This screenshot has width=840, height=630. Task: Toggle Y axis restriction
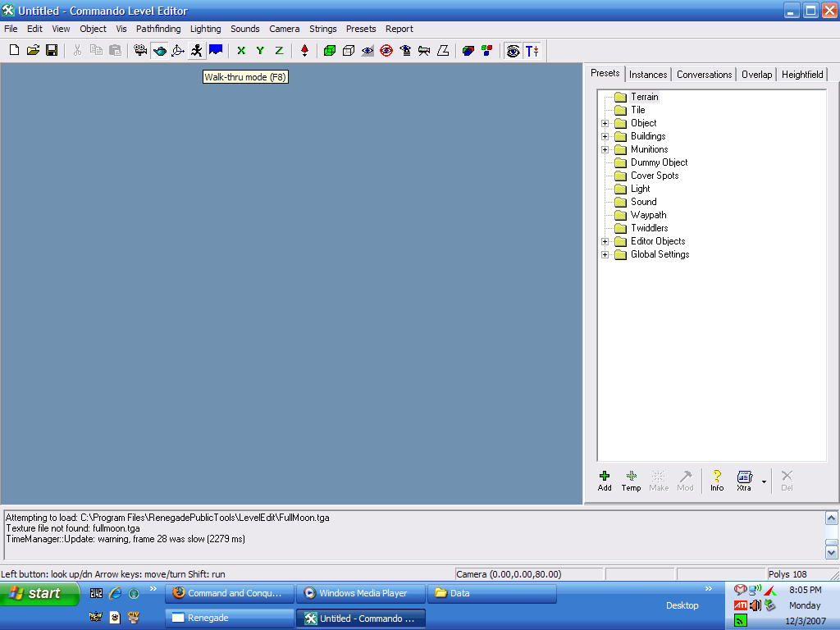[260, 51]
